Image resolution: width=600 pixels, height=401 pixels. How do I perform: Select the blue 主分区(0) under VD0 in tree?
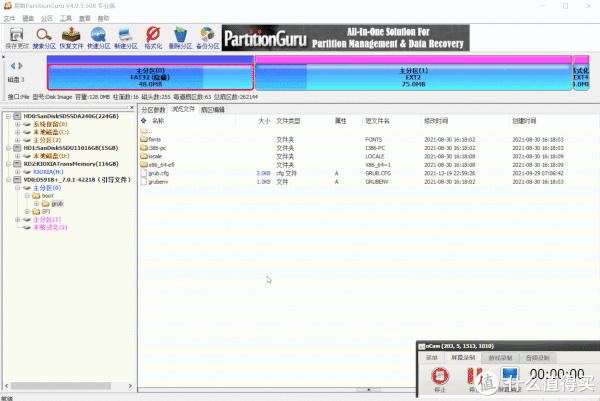coord(47,188)
